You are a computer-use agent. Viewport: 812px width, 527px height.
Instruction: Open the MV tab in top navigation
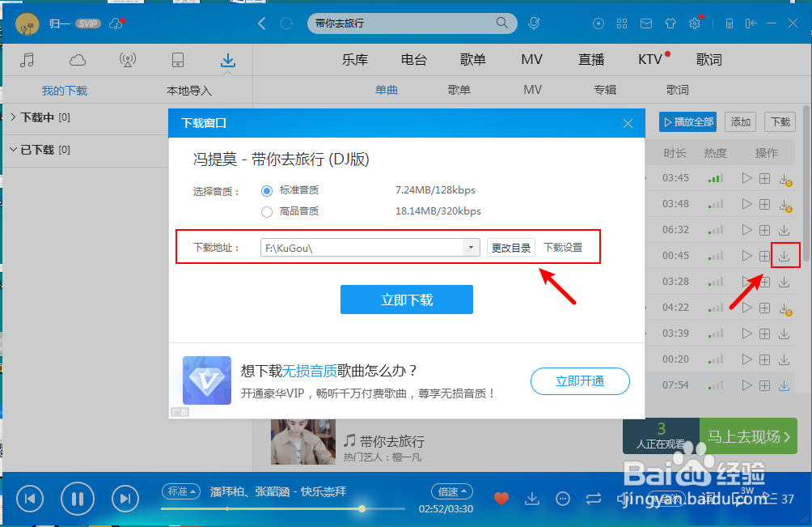pos(531,59)
